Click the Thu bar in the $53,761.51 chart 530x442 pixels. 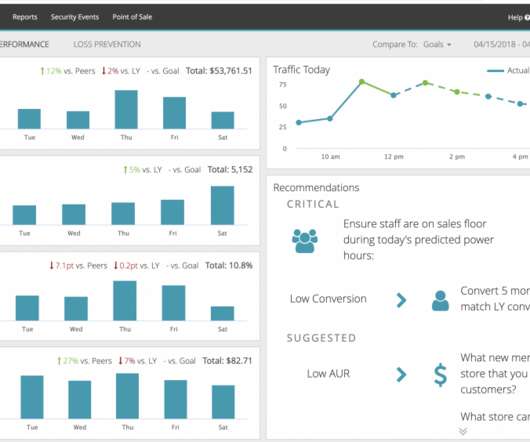126,109
